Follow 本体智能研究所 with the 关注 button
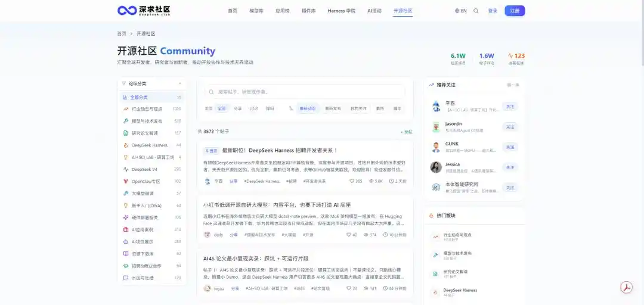 pos(510,188)
